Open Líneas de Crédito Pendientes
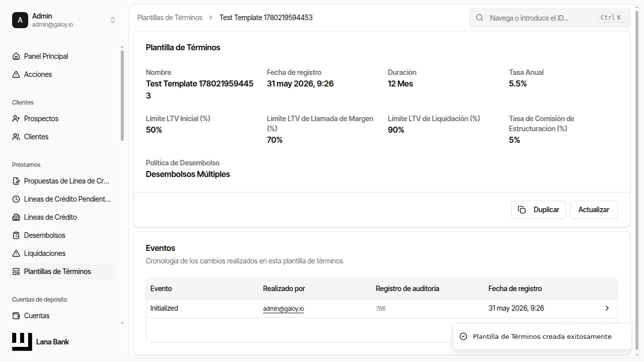This screenshot has height=362, width=644. click(62, 199)
